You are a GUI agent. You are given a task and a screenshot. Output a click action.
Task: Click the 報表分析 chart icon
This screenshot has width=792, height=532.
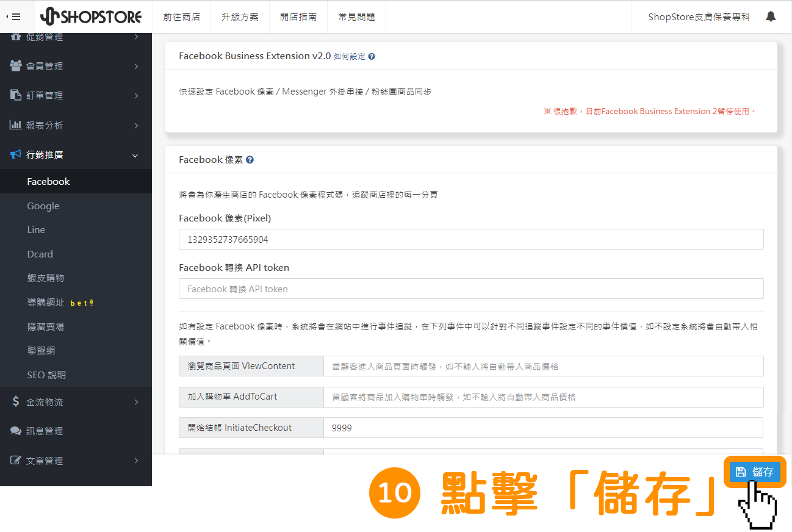pos(16,125)
